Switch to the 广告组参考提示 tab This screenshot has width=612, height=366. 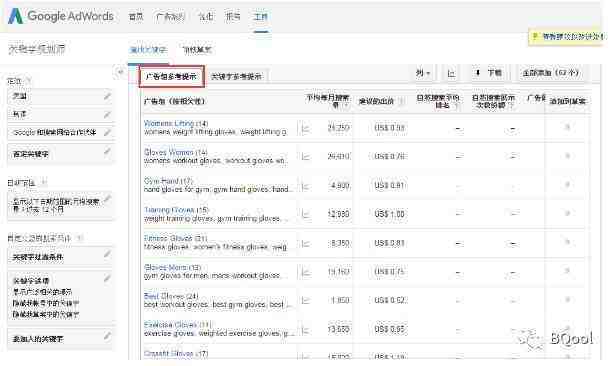[x=171, y=76]
